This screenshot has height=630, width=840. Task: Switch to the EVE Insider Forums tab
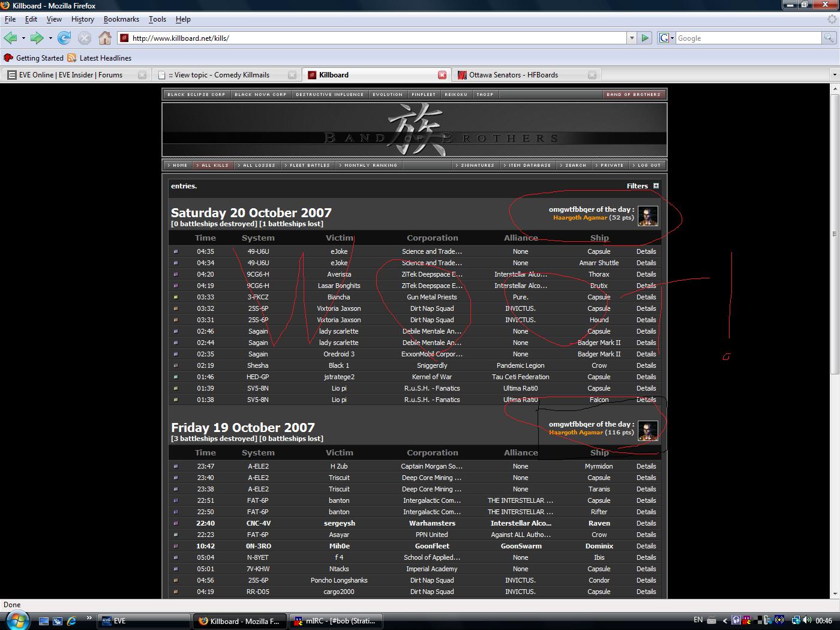click(x=76, y=75)
